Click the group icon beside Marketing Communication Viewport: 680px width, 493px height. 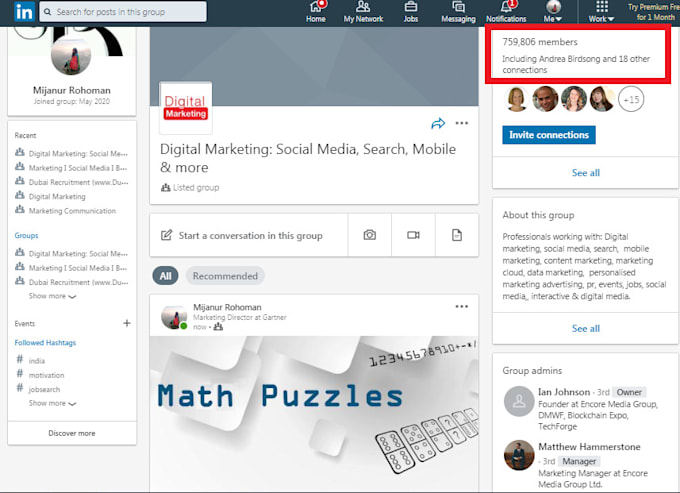point(20,210)
